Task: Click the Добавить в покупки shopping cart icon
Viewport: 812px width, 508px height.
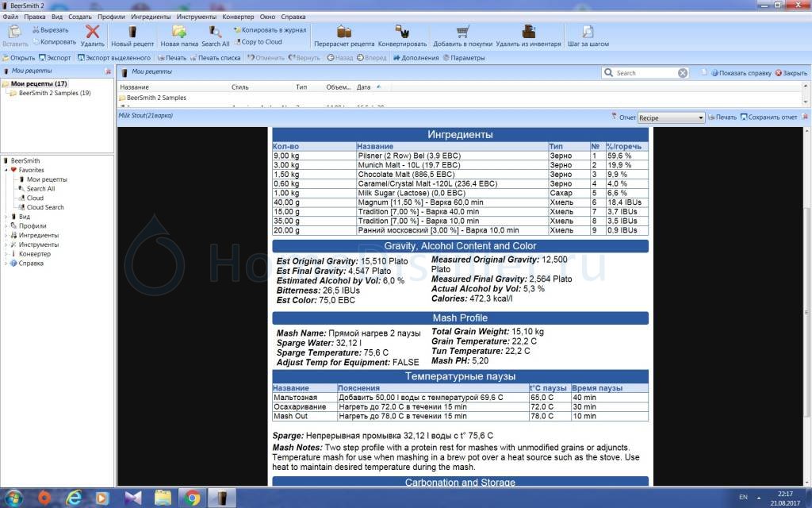Action: point(462,36)
